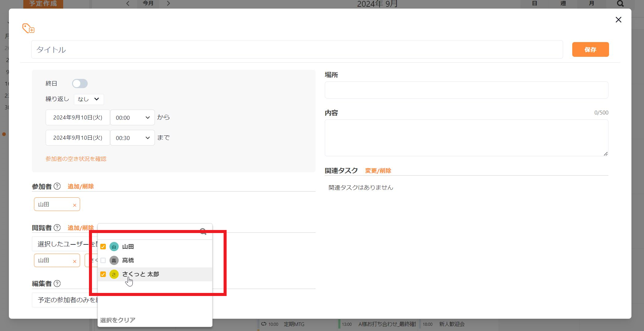Open the 00:00 start time dropdown
Image resolution: width=644 pixels, height=331 pixels.
[132, 118]
